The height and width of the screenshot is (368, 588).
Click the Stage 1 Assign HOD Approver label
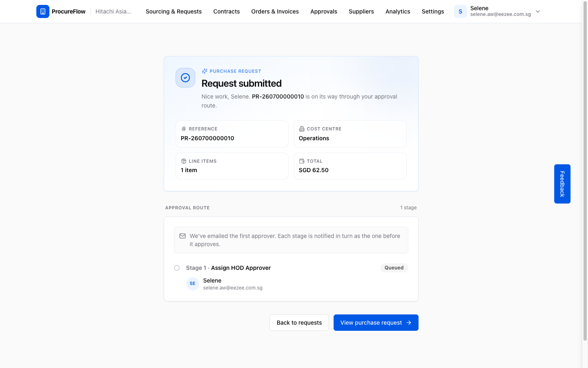coord(228,268)
